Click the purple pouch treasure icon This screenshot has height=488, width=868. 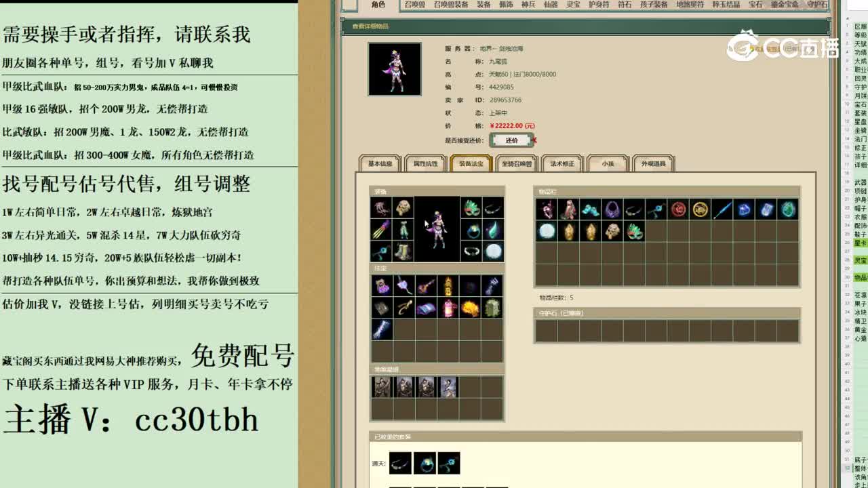tap(381, 286)
